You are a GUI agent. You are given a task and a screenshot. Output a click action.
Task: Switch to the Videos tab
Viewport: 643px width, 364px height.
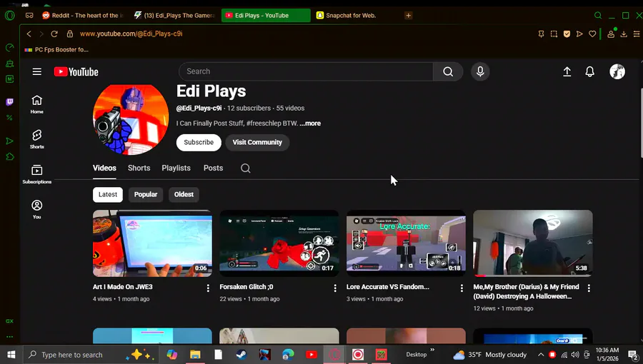click(104, 168)
